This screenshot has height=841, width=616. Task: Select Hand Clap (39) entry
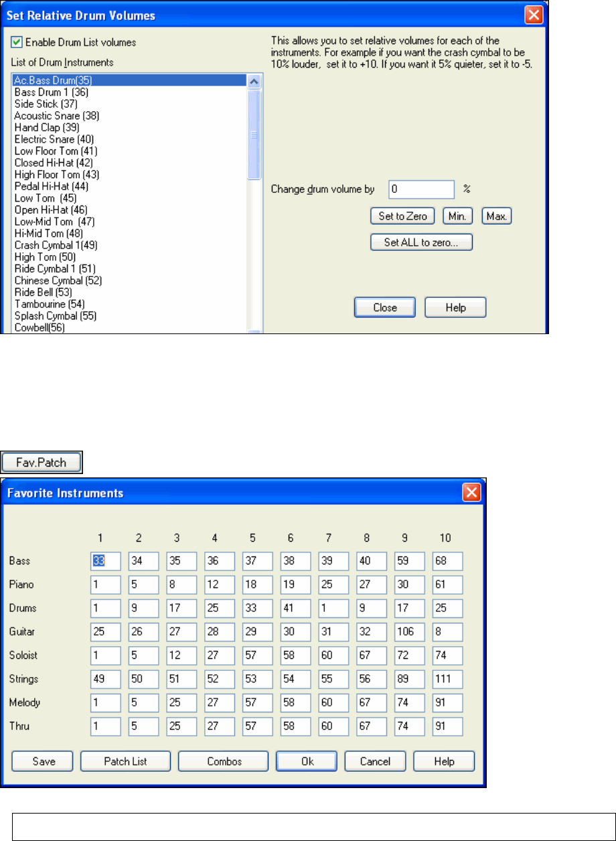coord(129,127)
